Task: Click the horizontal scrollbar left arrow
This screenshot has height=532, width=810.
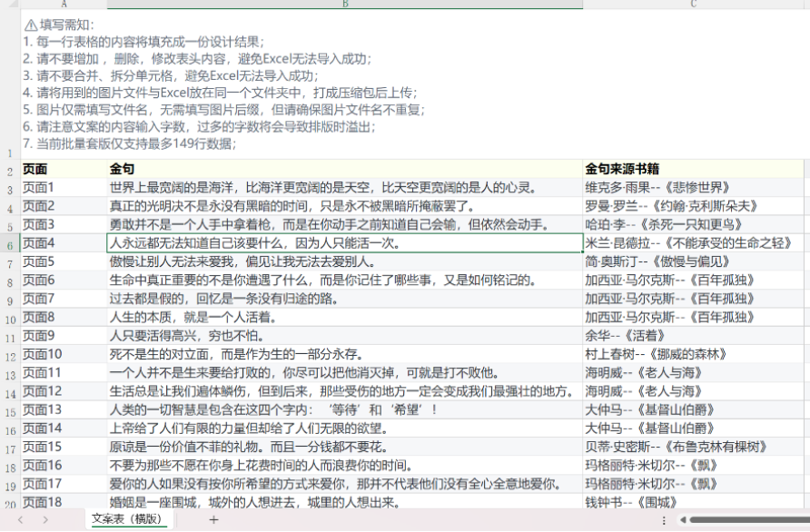Action: (683, 520)
